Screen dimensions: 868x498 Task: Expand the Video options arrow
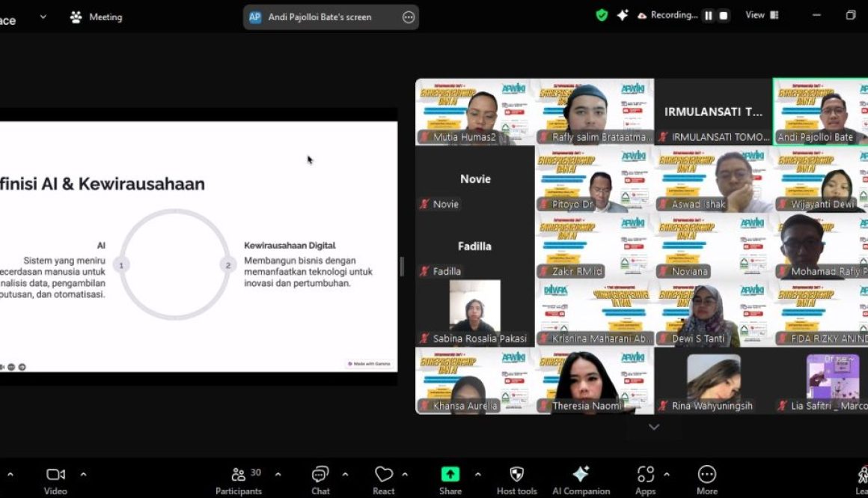(83, 474)
